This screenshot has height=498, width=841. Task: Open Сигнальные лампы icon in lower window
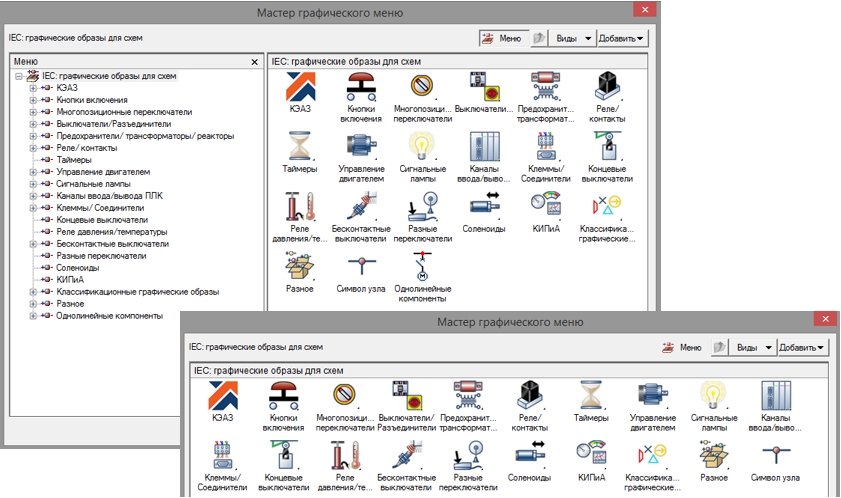(714, 396)
